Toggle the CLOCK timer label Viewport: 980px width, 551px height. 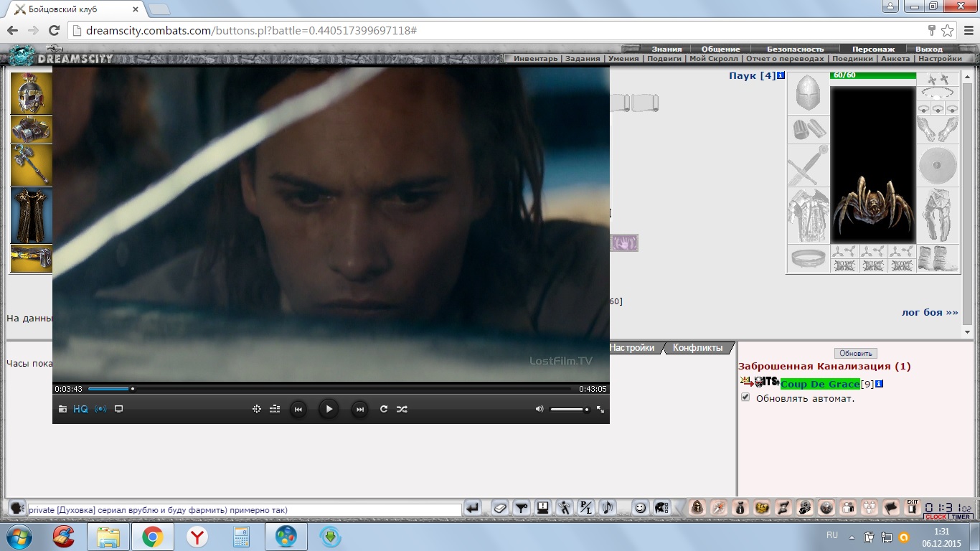(936, 517)
